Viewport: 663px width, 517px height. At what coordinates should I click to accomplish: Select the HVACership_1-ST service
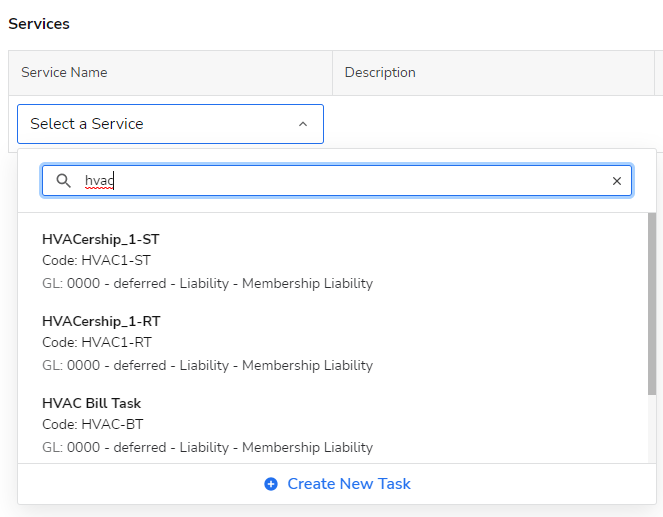(x=100, y=239)
